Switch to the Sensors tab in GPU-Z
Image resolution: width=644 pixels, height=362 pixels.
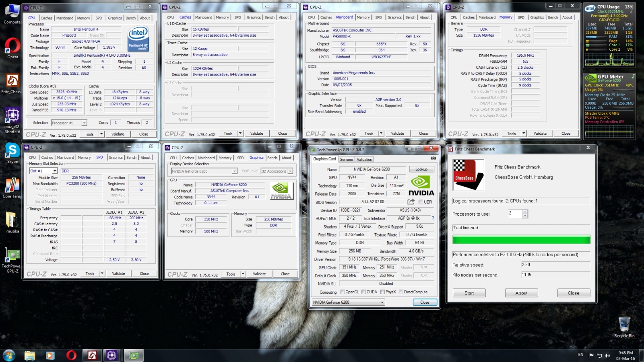[x=346, y=159]
